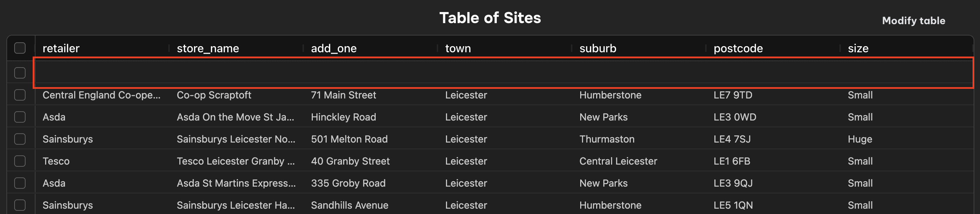Click the size column header
The width and height of the screenshot is (980, 214).
[858, 48]
